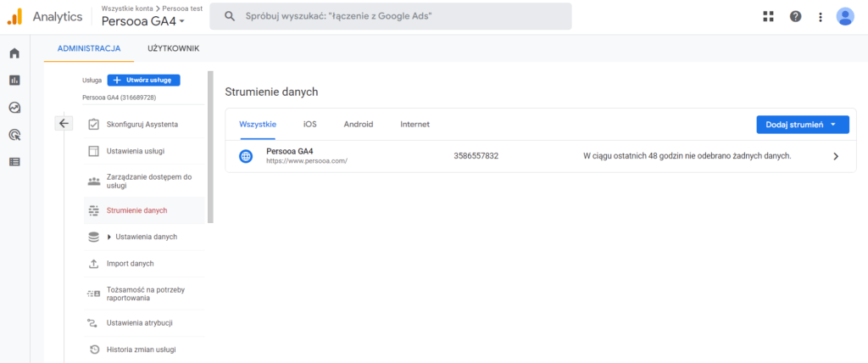Click the Tożsamość na potrzeby raportowania icon

click(x=93, y=293)
